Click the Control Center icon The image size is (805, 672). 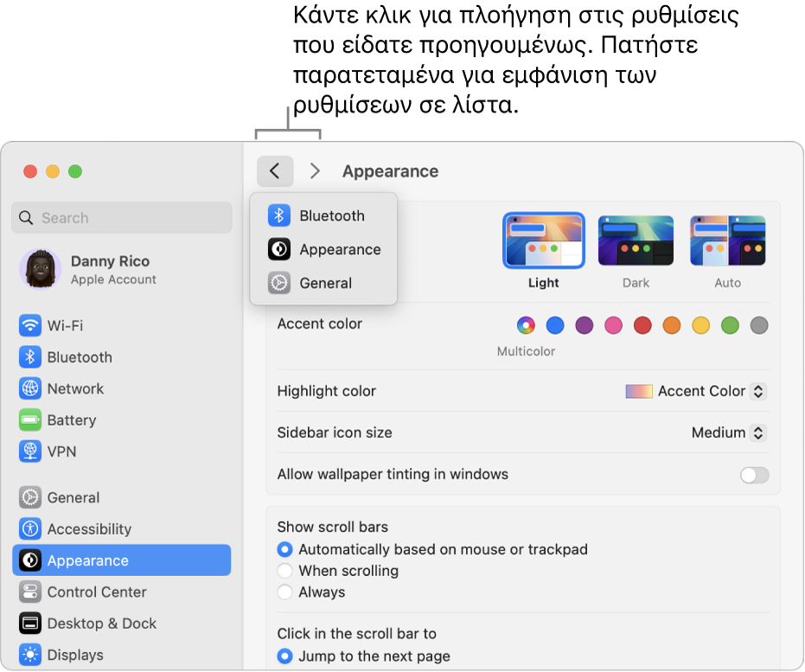coord(29,592)
